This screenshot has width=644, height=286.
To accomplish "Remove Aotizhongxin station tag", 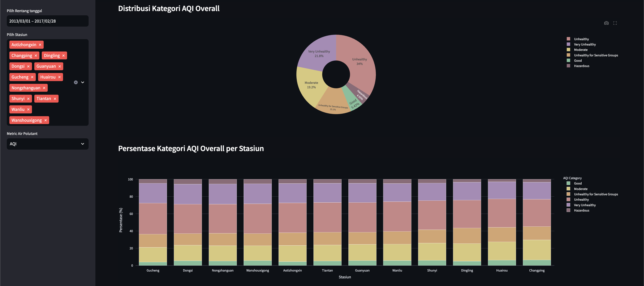I will click(40, 45).
